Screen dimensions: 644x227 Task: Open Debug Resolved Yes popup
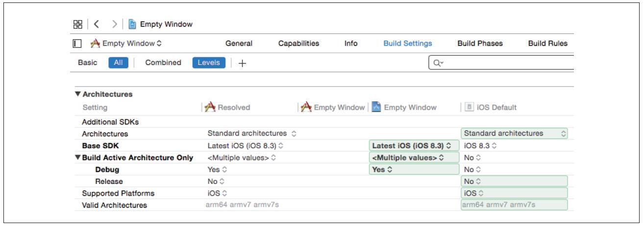[x=217, y=170]
